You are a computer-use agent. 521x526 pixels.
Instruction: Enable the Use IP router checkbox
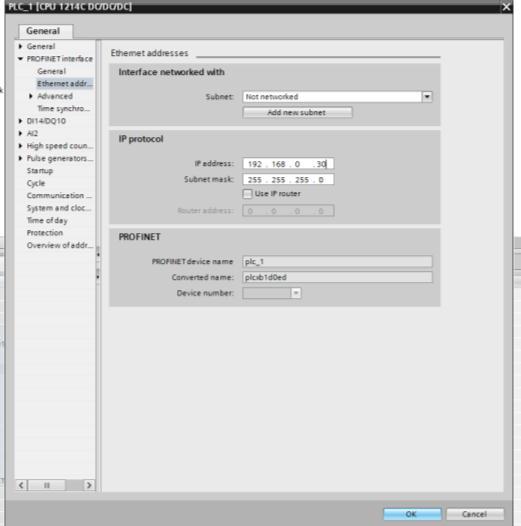coord(247,194)
